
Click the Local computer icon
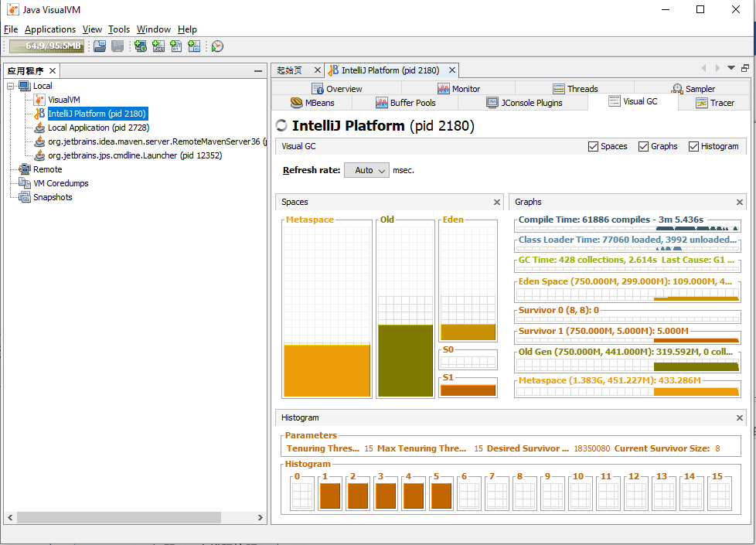(x=25, y=87)
